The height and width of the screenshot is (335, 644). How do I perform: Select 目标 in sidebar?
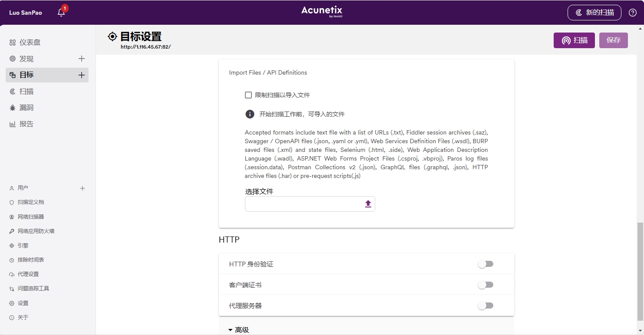coord(47,75)
